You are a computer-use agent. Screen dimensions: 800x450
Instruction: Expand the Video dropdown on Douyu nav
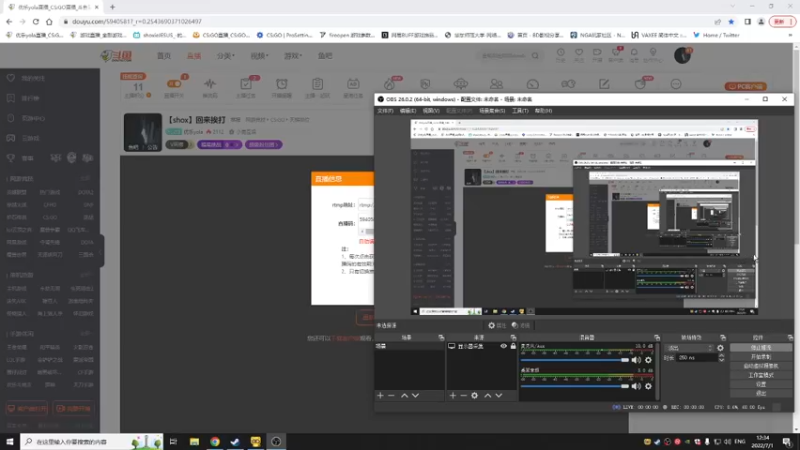click(259, 56)
